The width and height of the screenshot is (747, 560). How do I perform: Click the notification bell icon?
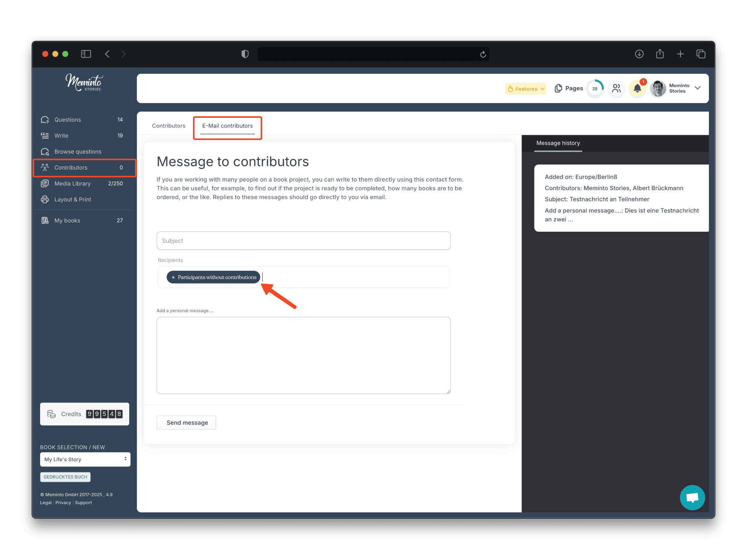point(637,89)
